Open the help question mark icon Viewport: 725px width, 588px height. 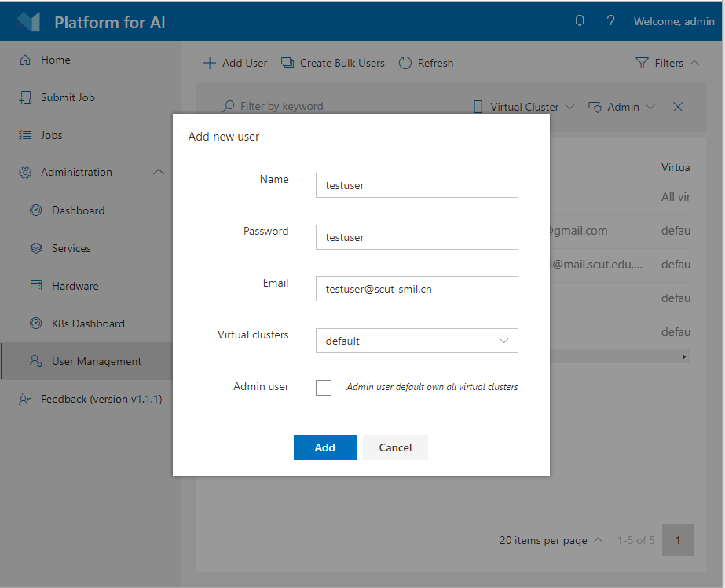coord(610,21)
